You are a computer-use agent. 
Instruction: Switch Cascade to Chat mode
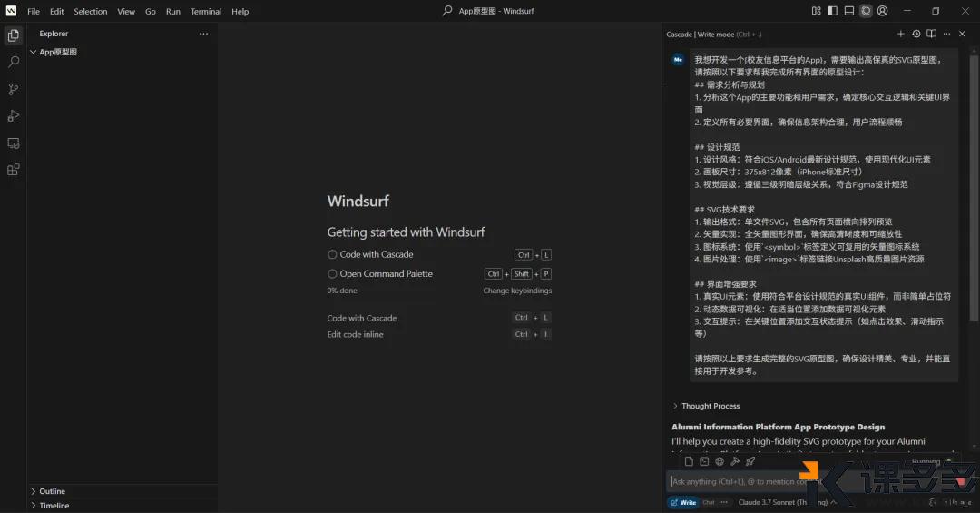[x=709, y=502]
